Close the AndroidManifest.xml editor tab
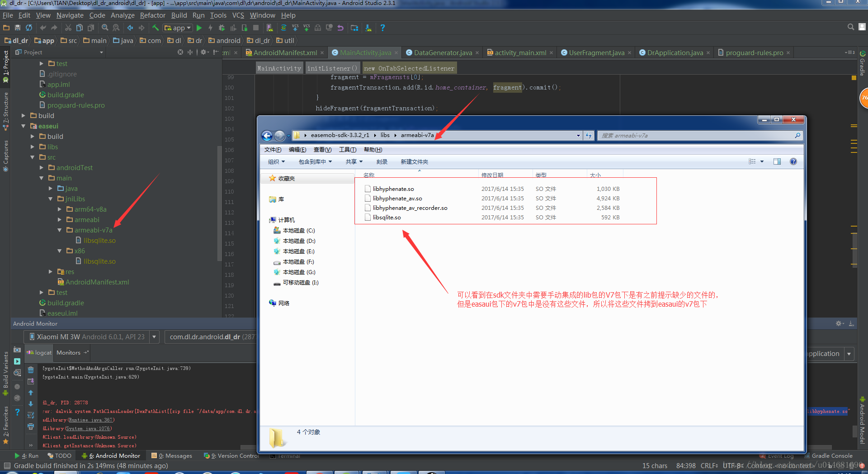The height and width of the screenshot is (474, 868). pos(322,52)
